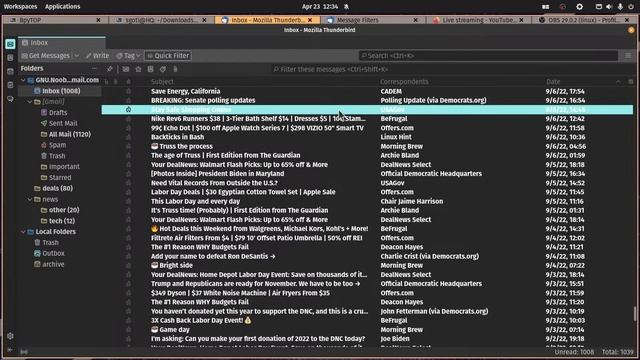Image resolution: width=640 pixels, height=360 pixels.
Task: Click the microphone icon in top panel
Action: click(620, 7)
